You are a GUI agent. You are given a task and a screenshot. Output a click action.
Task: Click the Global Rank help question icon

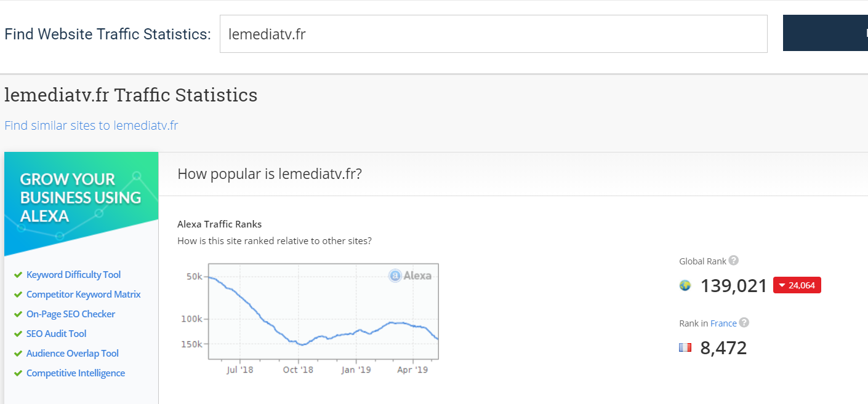coord(733,261)
